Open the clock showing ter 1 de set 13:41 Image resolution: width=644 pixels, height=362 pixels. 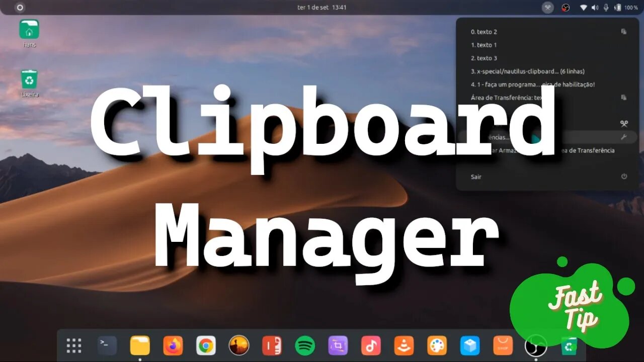coord(322,8)
